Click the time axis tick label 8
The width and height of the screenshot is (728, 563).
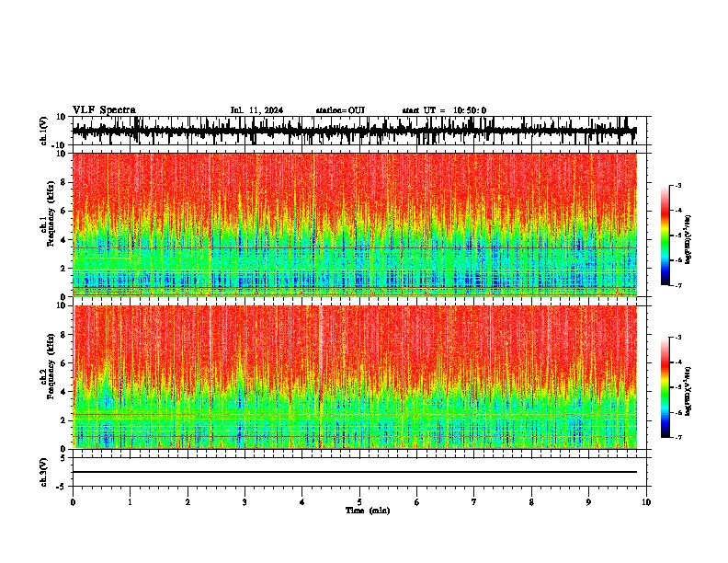pyautogui.click(x=531, y=502)
